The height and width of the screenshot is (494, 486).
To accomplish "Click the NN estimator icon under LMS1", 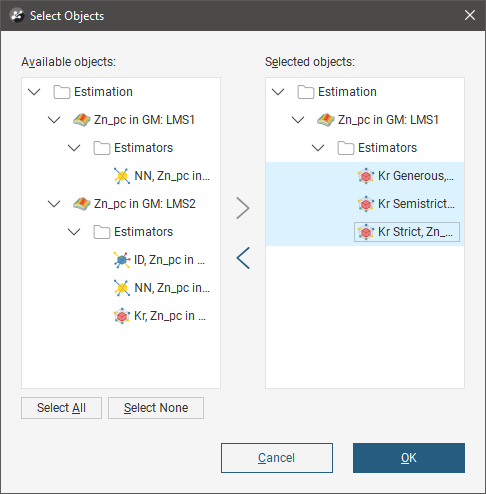I will (122, 176).
